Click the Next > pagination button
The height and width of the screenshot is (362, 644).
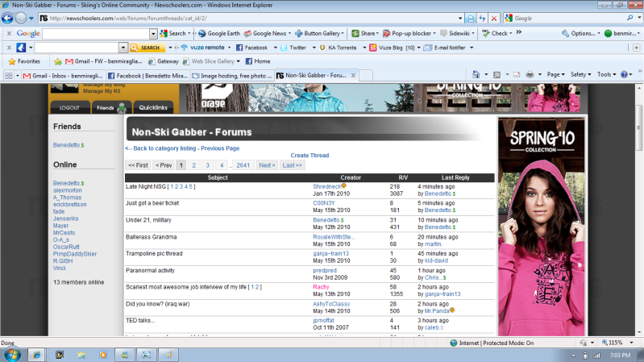pos(267,165)
